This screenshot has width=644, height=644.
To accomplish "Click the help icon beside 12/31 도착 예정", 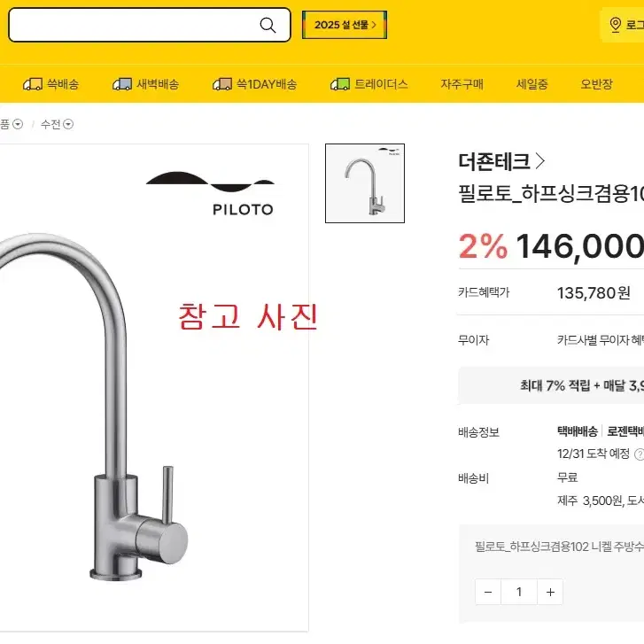I will point(639,454).
